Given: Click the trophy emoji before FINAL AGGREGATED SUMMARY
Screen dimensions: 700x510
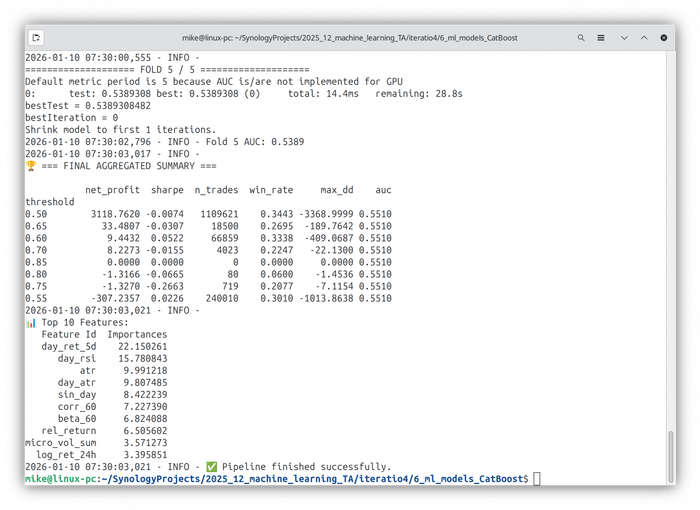Looking at the screenshot, I should click(x=30, y=166).
